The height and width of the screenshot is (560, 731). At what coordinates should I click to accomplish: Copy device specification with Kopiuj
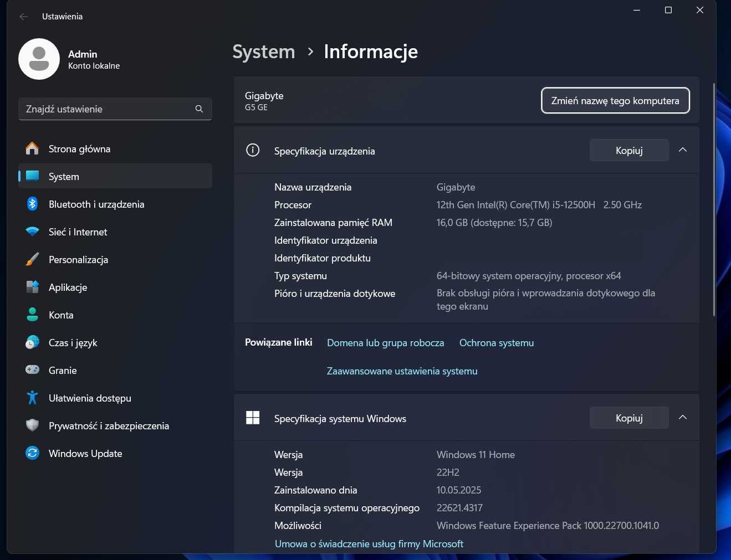629,150
